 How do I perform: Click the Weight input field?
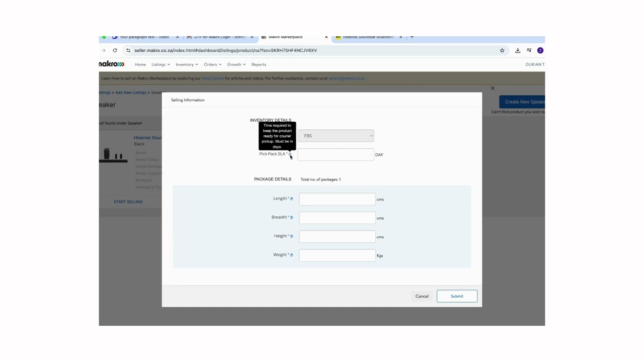[337, 255]
